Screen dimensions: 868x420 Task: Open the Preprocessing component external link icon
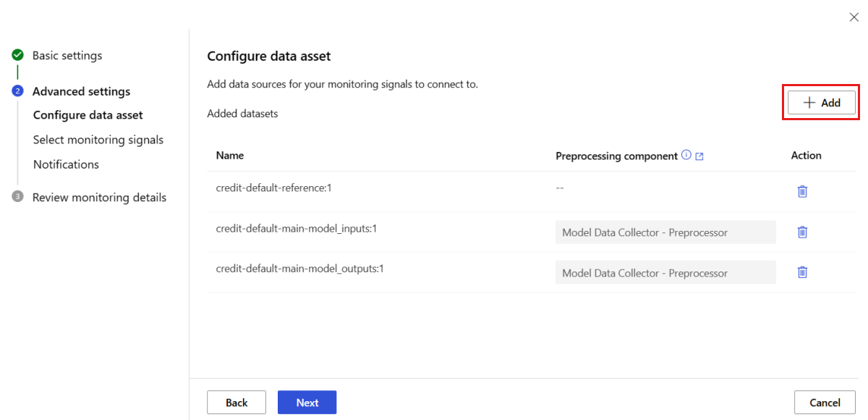(699, 156)
